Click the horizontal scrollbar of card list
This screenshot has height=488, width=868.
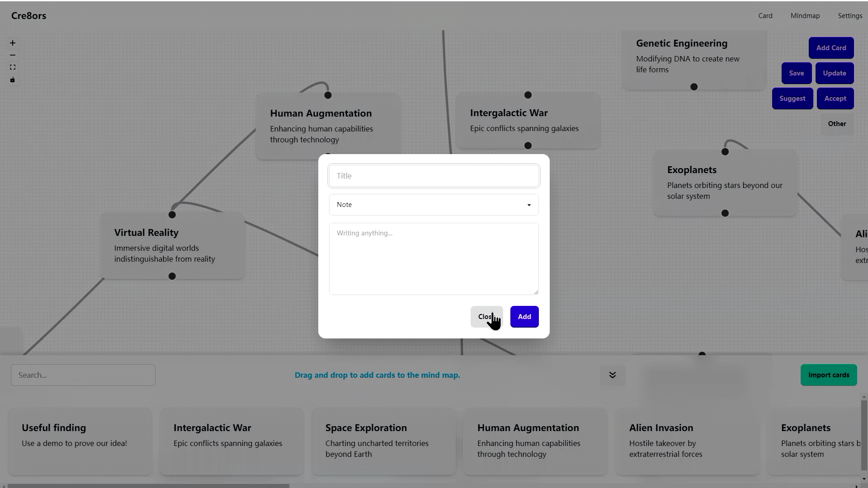tap(148, 486)
